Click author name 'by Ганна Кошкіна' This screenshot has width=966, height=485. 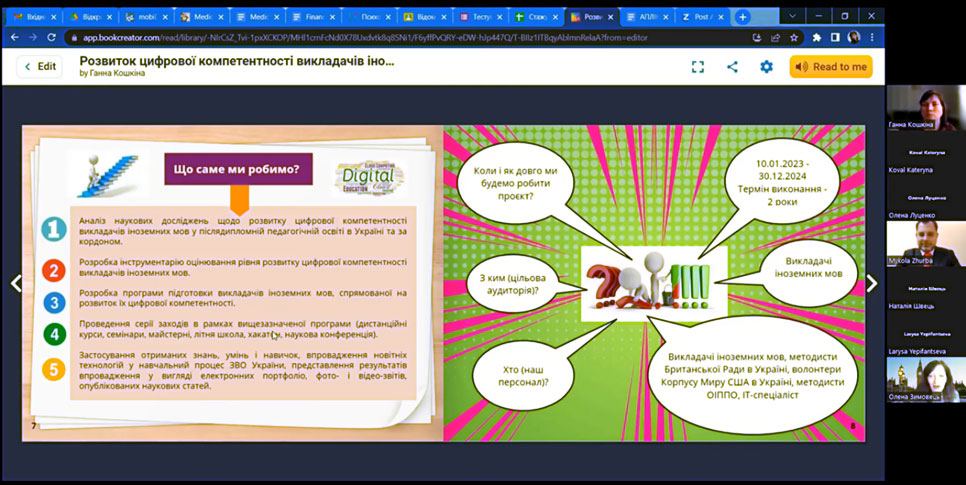point(112,73)
